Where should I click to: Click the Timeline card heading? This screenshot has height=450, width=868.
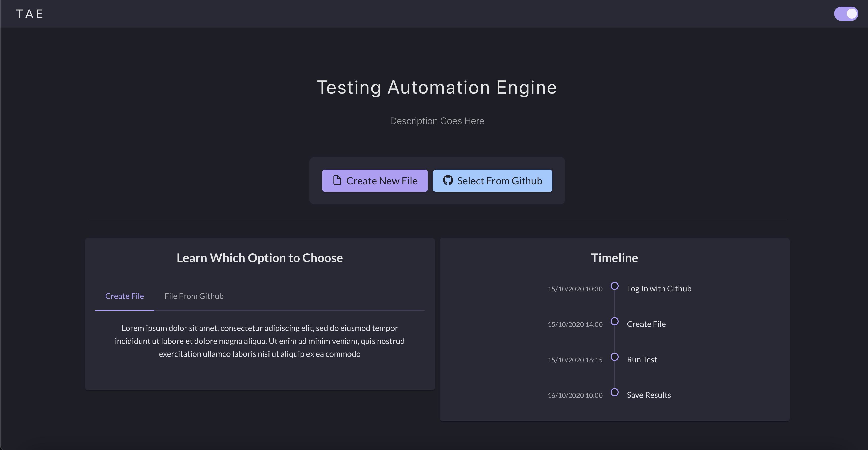pyautogui.click(x=614, y=258)
